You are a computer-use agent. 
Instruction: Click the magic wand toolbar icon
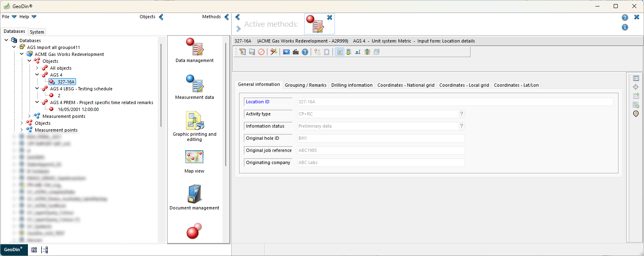pos(274,52)
